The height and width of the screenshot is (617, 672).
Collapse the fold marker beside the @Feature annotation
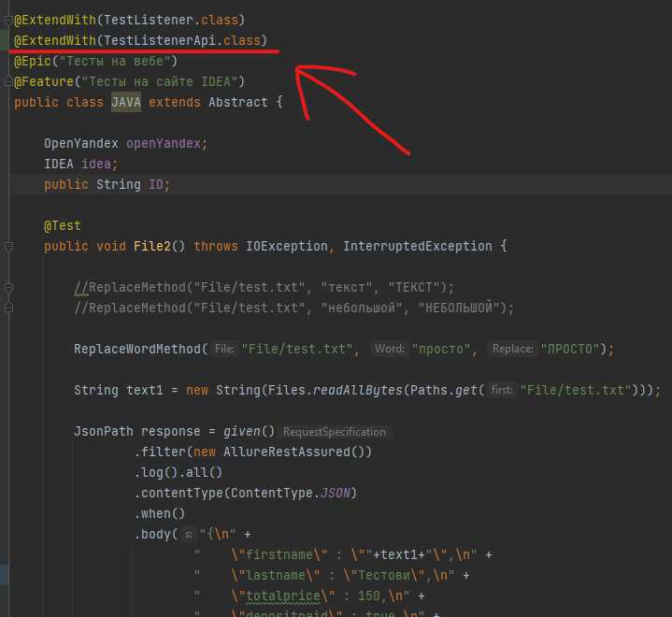[x=8, y=81]
